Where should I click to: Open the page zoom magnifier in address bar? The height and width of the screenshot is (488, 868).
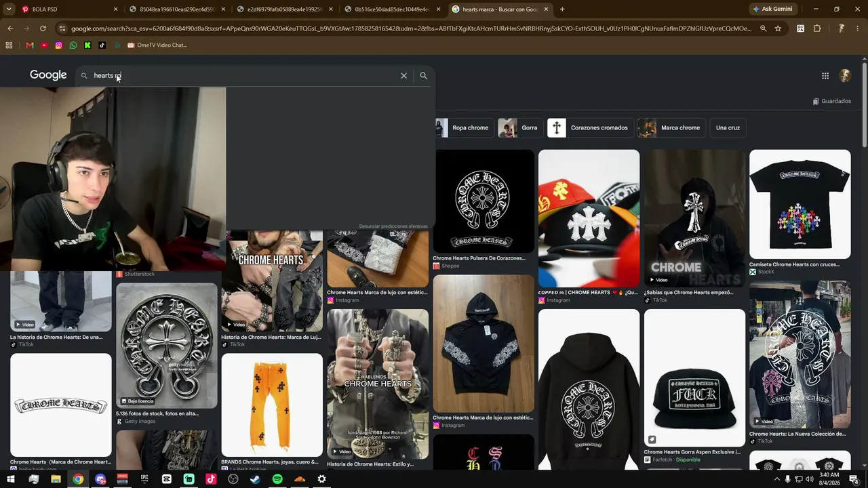click(x=763, y=28)
